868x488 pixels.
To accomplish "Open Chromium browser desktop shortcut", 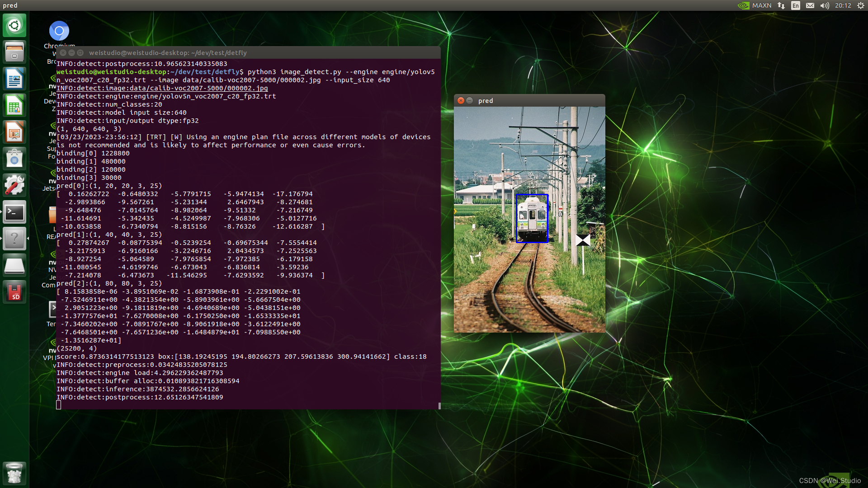I will click(59, 31).
